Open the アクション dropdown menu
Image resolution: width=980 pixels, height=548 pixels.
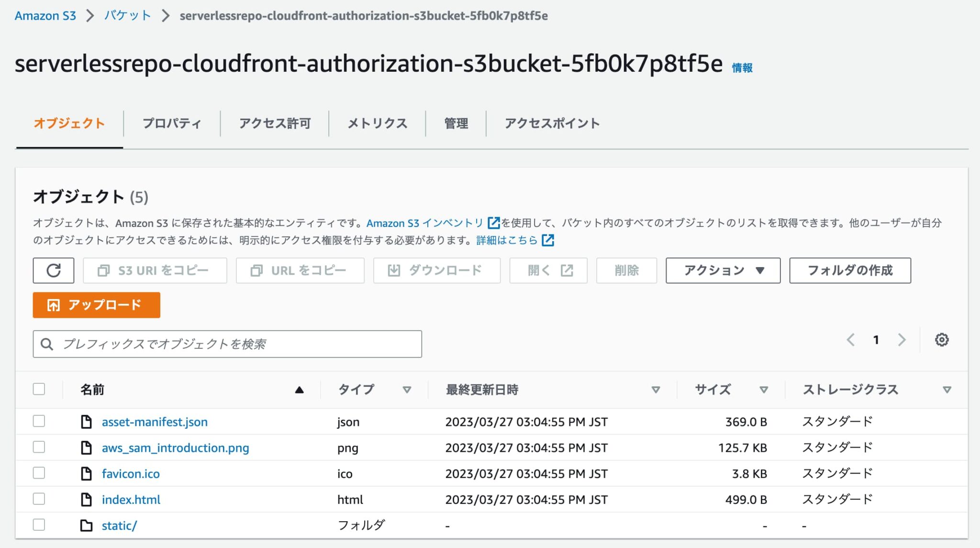722,270
